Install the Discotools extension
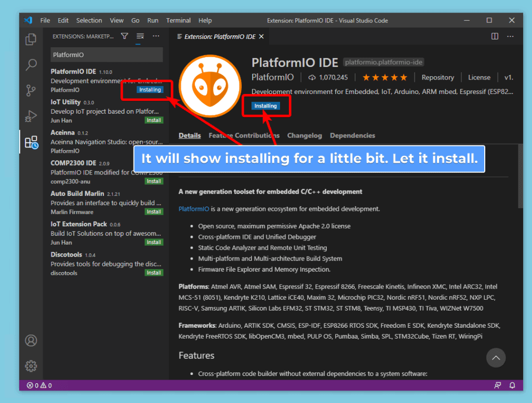This screenshot has height=403, width=532. click(154, 273)
